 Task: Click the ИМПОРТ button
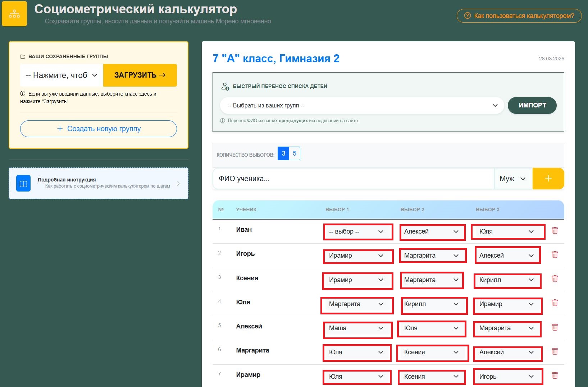point(532,105)
